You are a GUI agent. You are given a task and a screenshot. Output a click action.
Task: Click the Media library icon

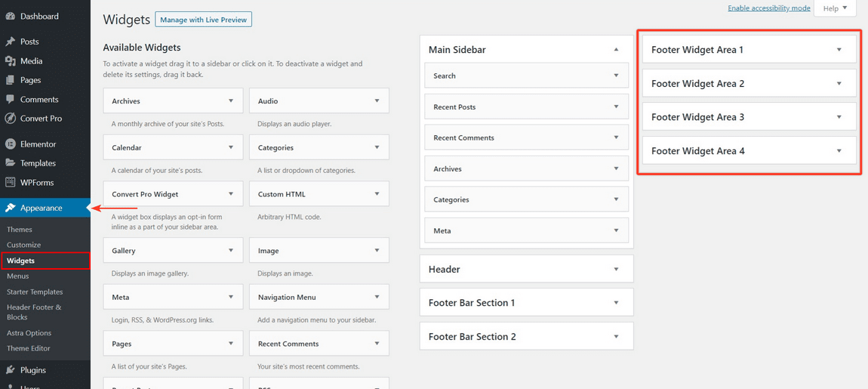pos(10,61)
